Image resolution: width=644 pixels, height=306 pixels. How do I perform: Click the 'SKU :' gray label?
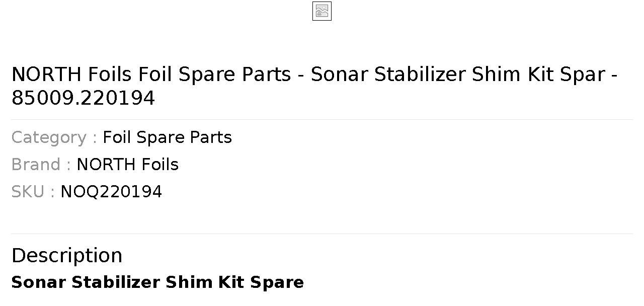[x=33, y=192]
